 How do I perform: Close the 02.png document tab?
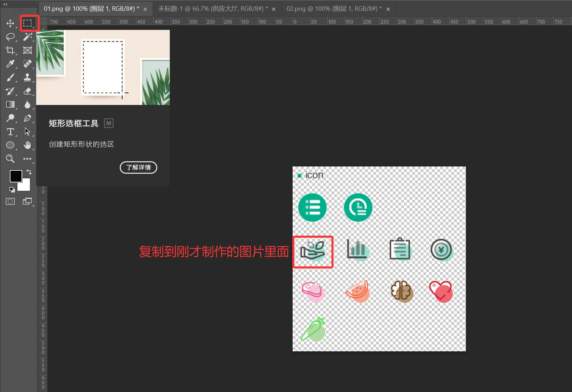click(388, 9)
